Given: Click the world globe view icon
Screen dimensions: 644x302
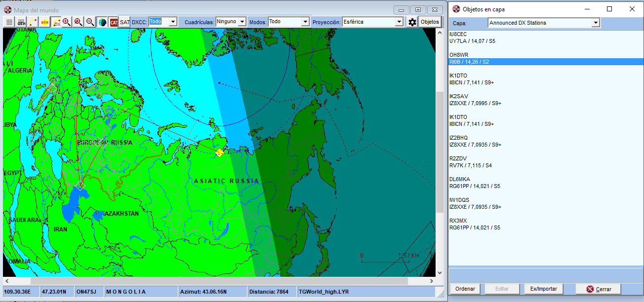Looking at the screenshot, I should [x=102, y=22].
